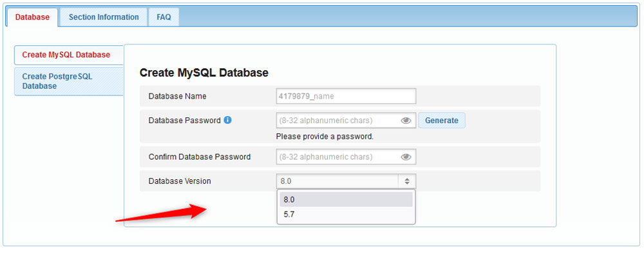Select Create MySQL Database in sidebar
The width and height of the screenshot is (644, 254).
click(x=69, y=55)
